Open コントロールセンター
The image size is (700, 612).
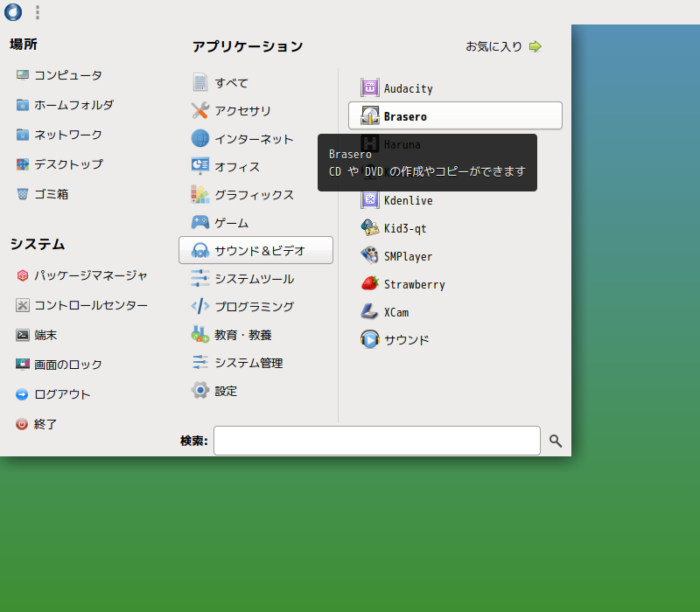click(82, 305)
